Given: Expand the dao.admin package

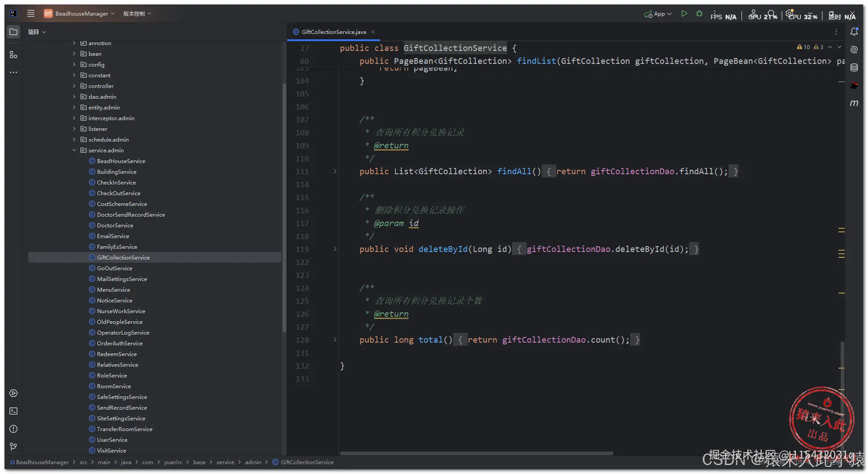Looking at the screenshot, I should pyautogui.click(x=74, y=96).
